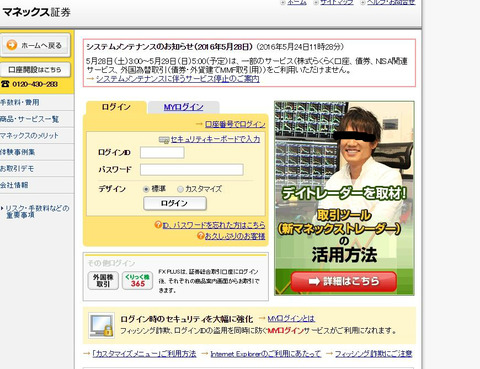Screen dimensions: 480x369
Task: Open セキュリティキーボードで入力 link
Action: 215,139
